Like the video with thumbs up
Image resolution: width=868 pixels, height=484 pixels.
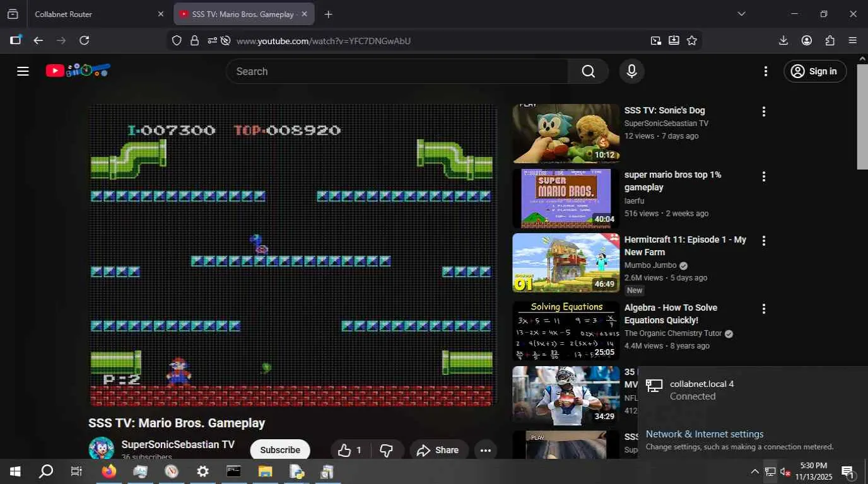350,450
